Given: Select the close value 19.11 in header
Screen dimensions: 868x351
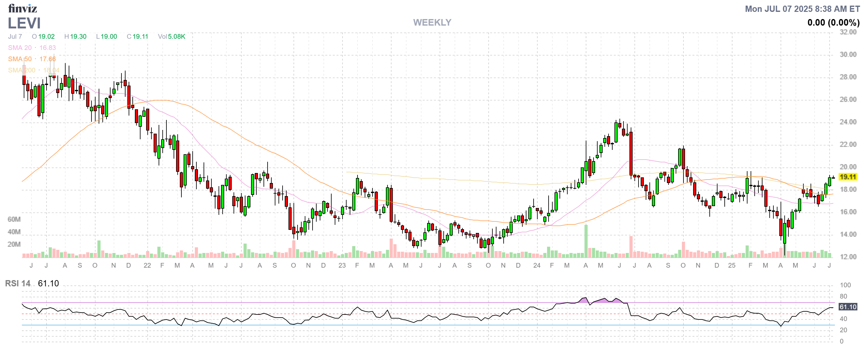Looking at the screenshot, I should tap(140, 36).
